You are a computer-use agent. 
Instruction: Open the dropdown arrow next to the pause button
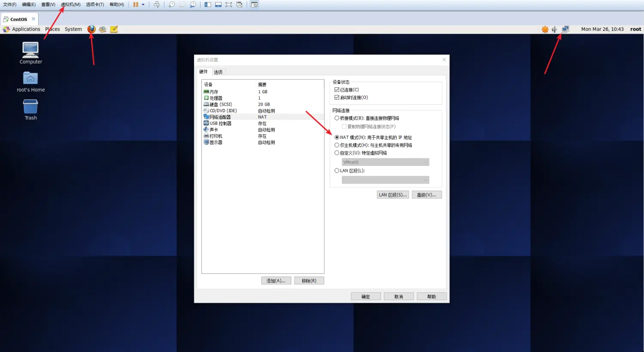[143, 5]
